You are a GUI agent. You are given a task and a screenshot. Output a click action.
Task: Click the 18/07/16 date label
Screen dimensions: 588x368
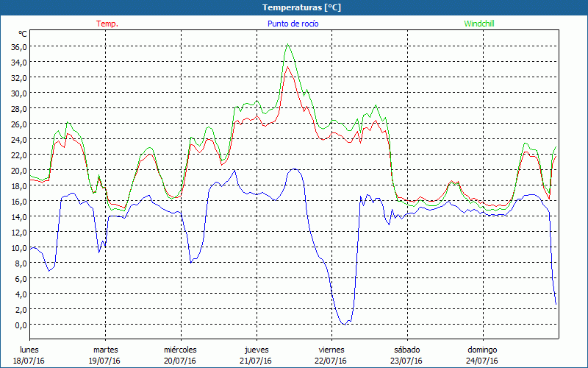[x=29, y=361]
